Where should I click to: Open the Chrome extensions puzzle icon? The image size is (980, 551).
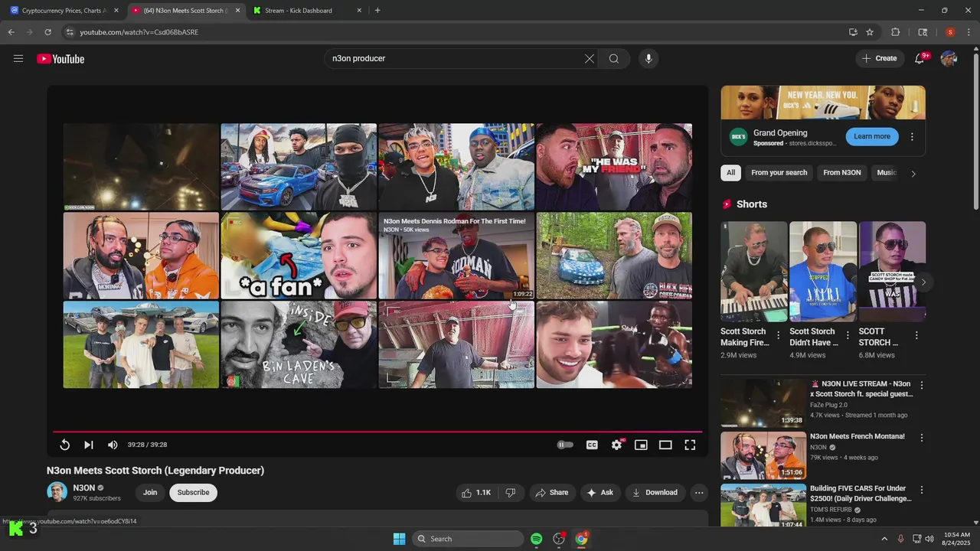pos(895,32)
